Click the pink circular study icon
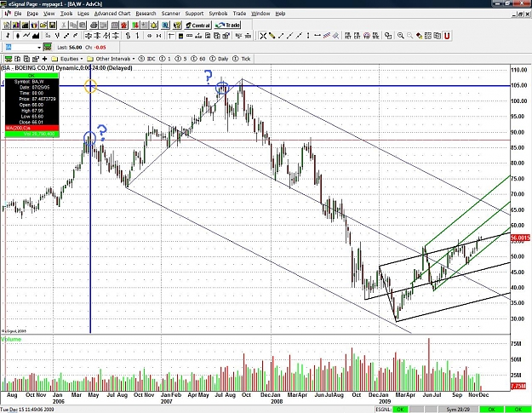The height and width of the screenshot is (413, 532). click(x=366, y=36)
